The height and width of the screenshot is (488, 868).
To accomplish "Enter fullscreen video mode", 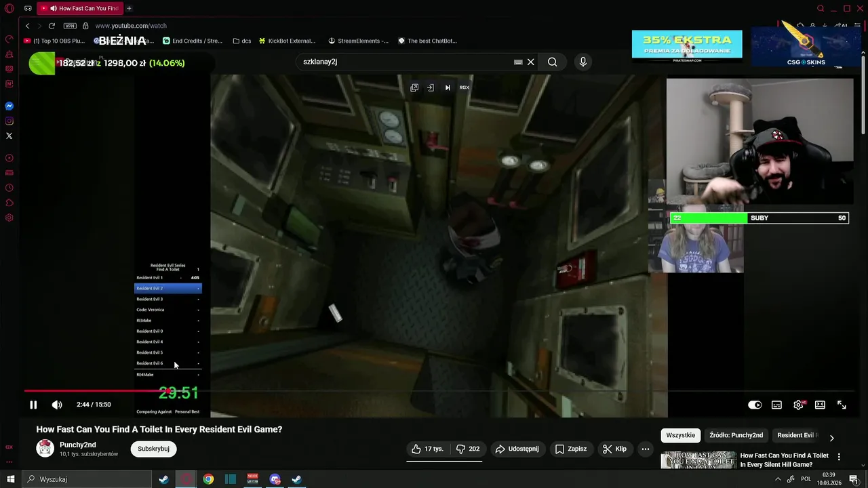I will pyautogui.click(x=842, y=405).
